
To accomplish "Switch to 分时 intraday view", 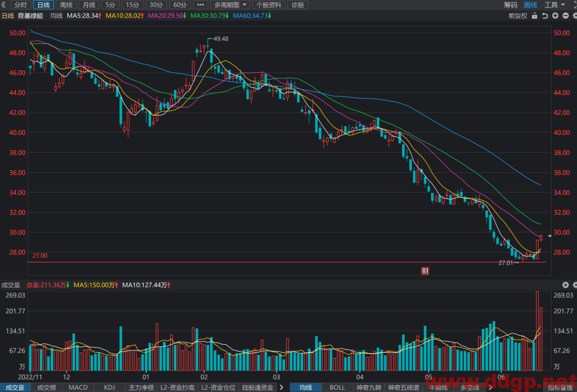I will click(21, 5).
